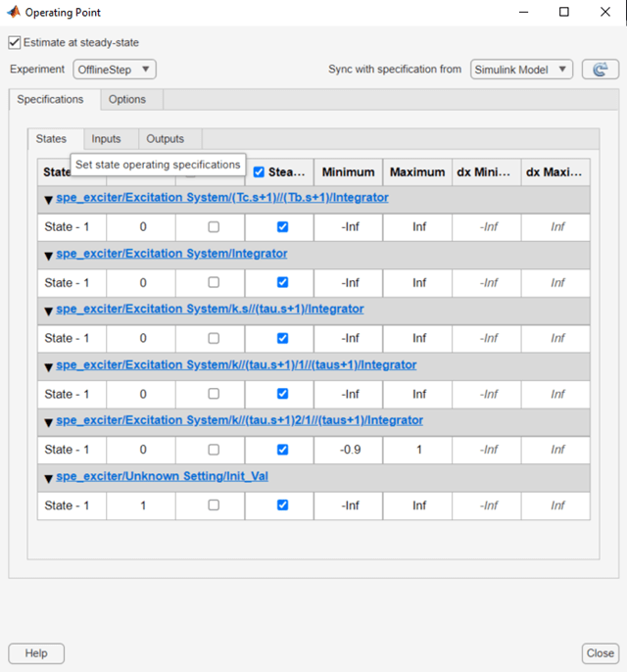Click Minimum -Inf cell of Init_Val state

pyautogui.click(x=348, y=505)
